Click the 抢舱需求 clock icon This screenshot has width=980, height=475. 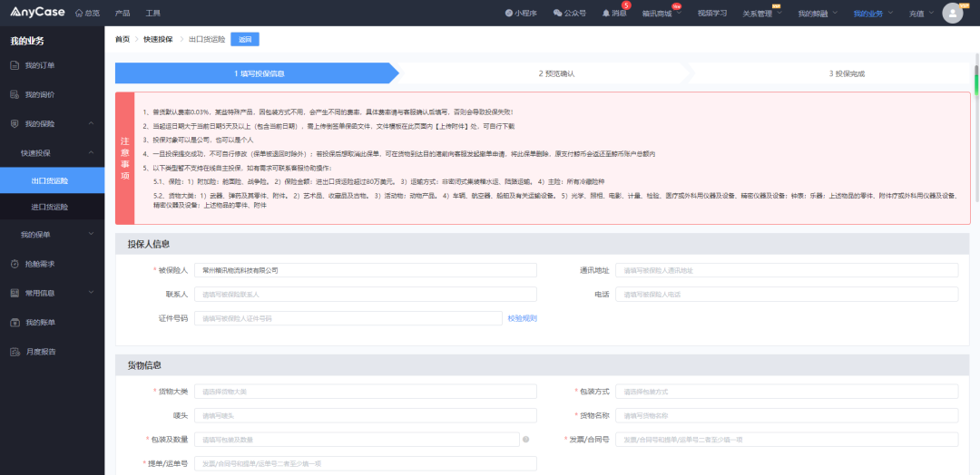coord(15,264)
